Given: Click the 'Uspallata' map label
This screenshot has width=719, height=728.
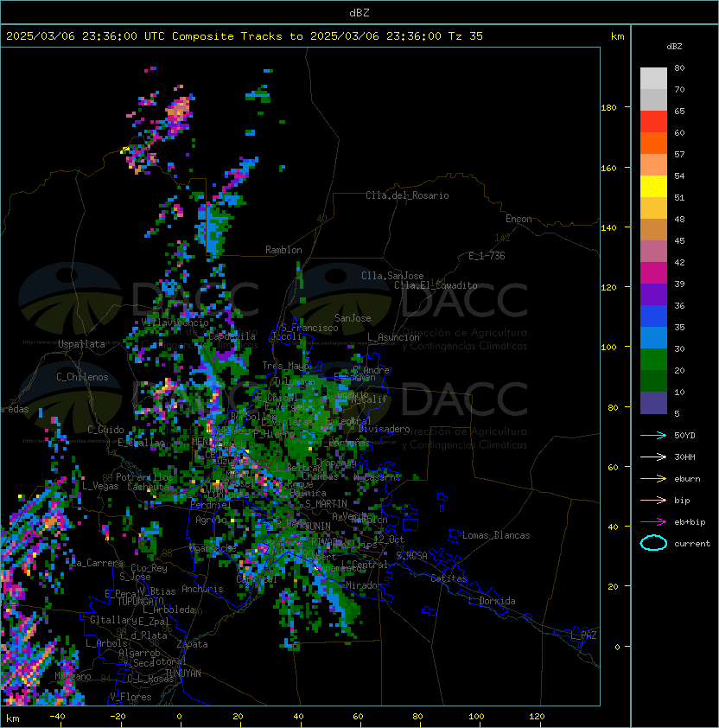Looking at the screenshot, I should pos(81,344).
